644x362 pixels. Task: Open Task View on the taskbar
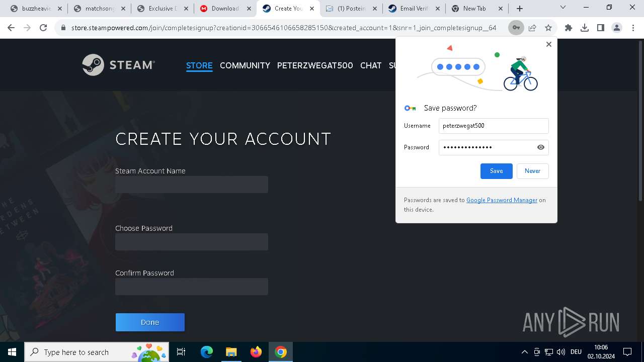tap(182, 352)
